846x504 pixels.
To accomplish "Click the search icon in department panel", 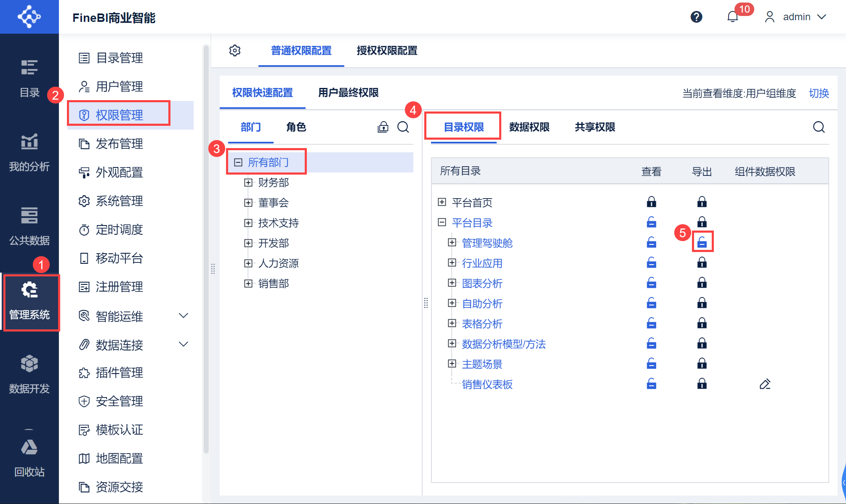I will pos(403,127).
